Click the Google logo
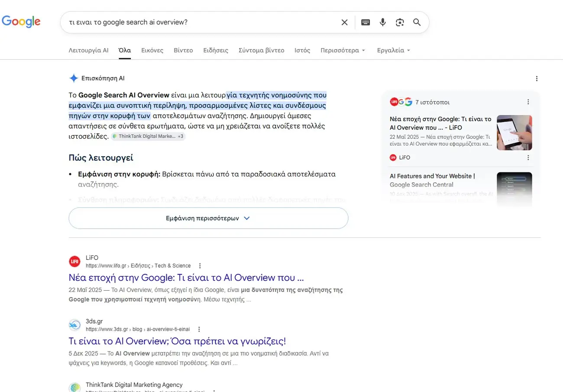This screenshot has height=392, width=563. [21, 22]
